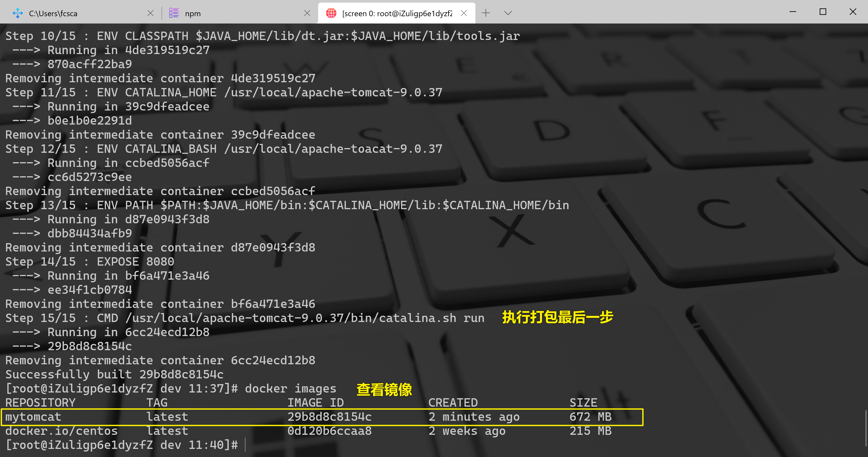Click the red globe icon on screen tab
The width and height of the screenshot is (868, 457).
331,13
